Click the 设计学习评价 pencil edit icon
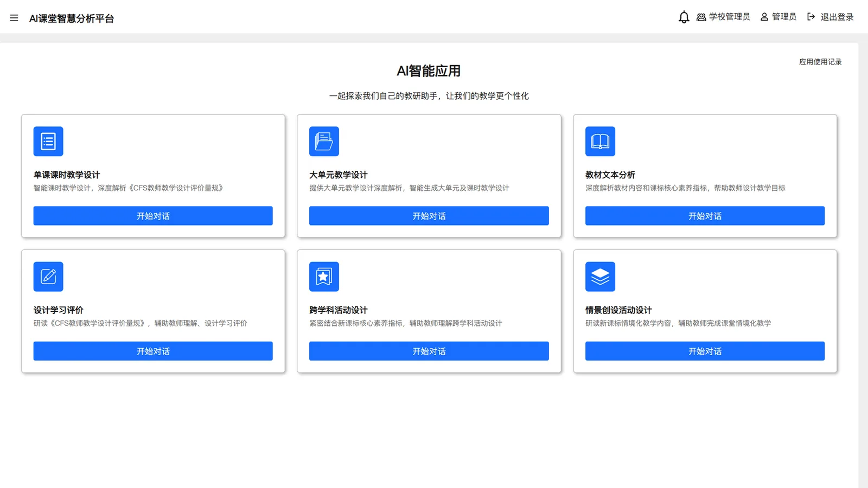This screenshot has height=488, width=868. pos(48,277)
